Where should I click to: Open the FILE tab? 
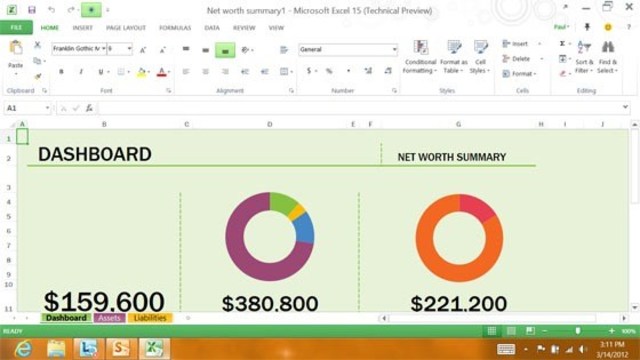(x=16, y=27)
